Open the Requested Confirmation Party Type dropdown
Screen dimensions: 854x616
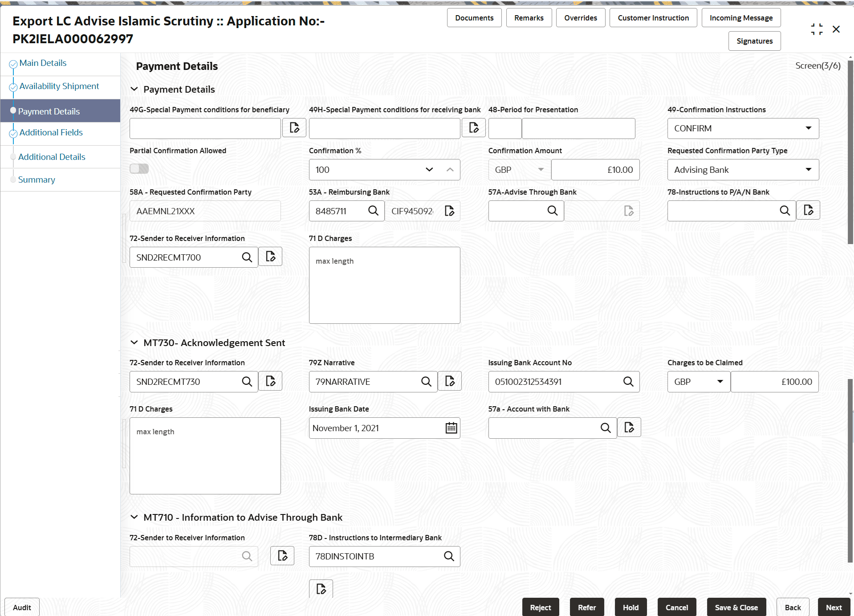pos(808,170)
